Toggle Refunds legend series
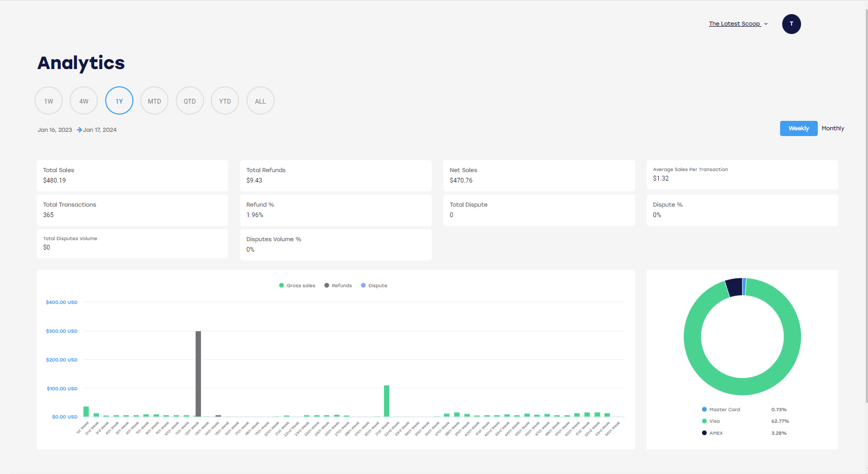The image size is (868, 474). [338, 286]
